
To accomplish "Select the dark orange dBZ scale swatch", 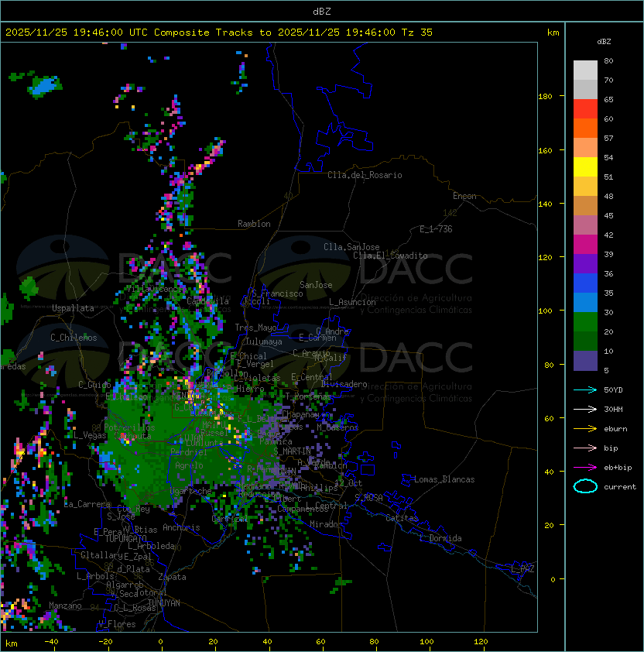I will pos(585,129).
